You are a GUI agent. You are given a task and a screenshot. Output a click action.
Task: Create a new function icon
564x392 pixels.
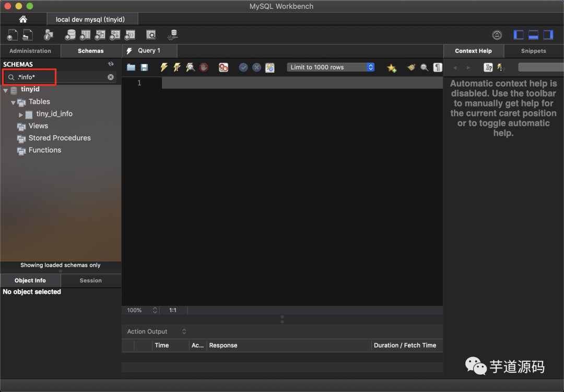[x=130, y=35]
